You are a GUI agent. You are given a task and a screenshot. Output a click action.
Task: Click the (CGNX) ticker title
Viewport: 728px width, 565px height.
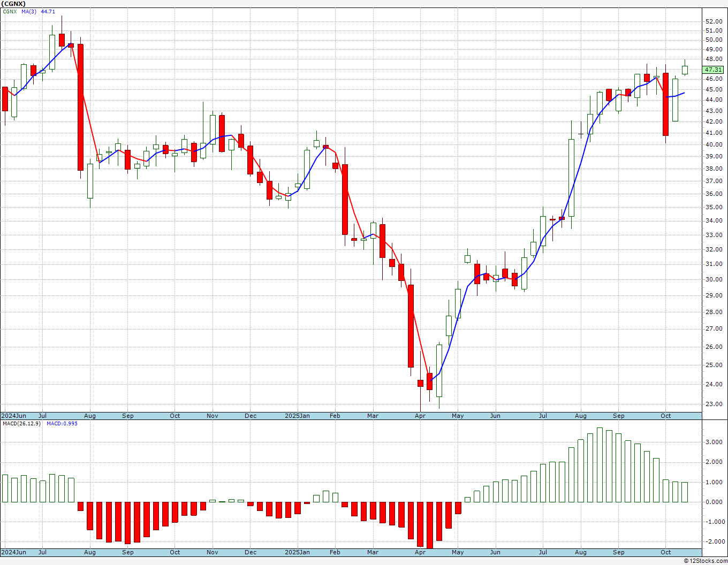[x=14, y=4]
